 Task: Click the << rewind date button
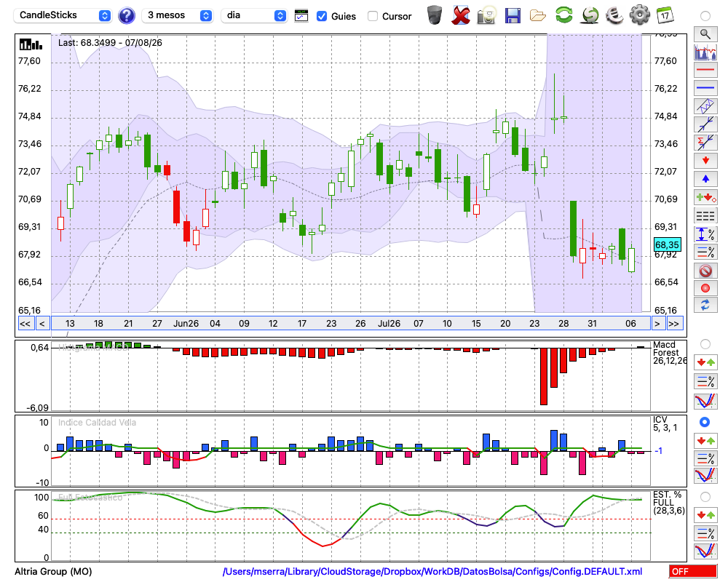(25, 324)
